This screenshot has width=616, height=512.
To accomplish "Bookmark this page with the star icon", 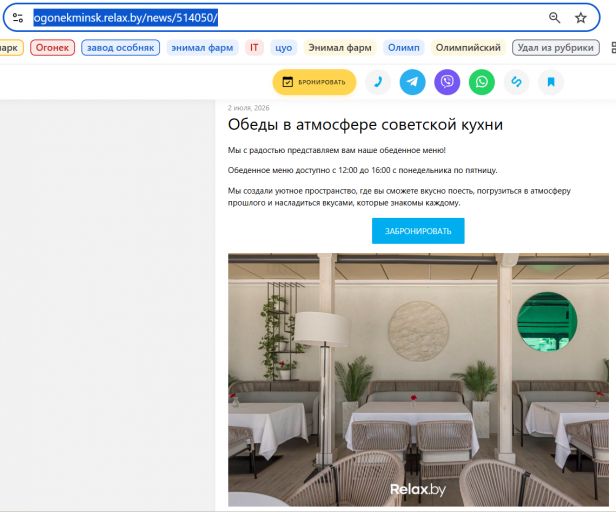I will pos(581,18).
